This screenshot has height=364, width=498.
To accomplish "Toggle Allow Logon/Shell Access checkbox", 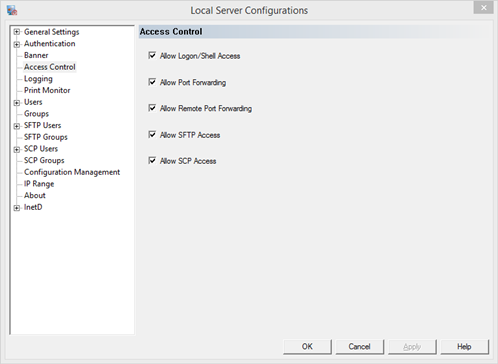I will pyautogui.click(x=152, y=55).
